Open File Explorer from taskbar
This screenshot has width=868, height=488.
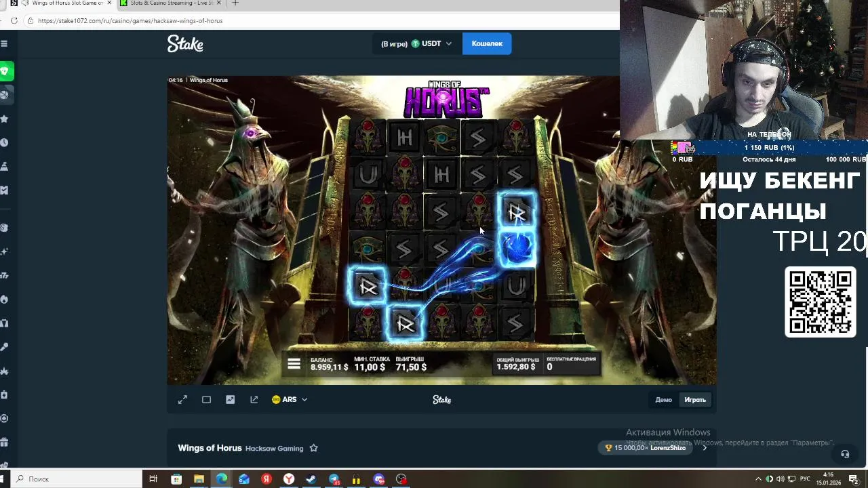199,479
